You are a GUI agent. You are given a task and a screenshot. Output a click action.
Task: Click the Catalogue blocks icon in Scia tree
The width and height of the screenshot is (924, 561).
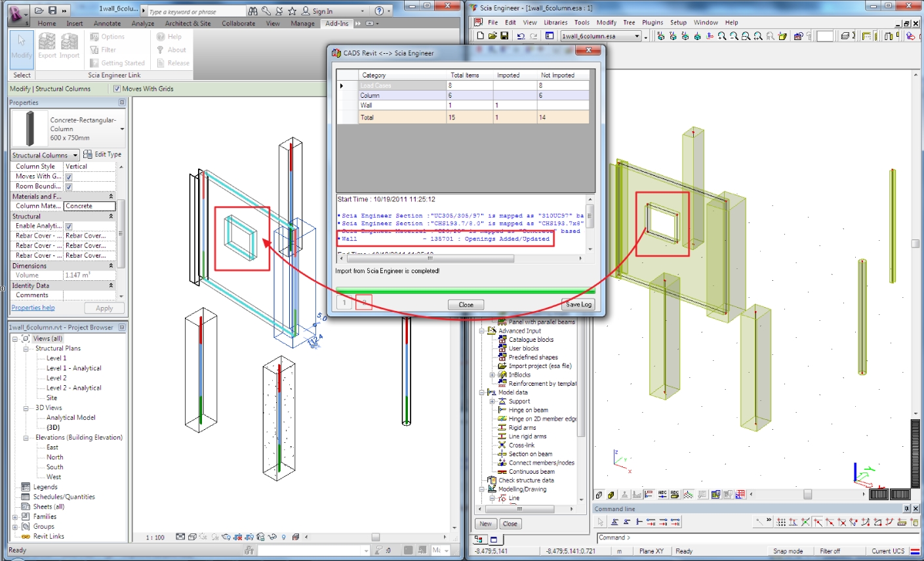502,340
